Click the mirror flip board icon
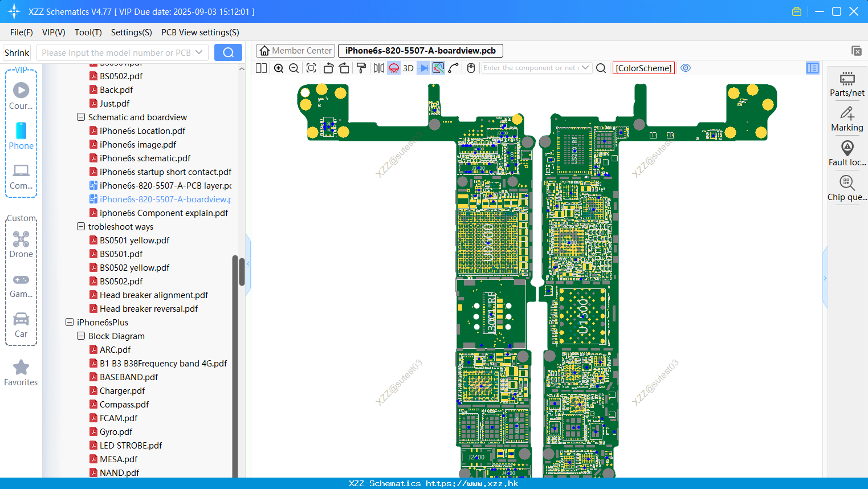 point(378,68)
